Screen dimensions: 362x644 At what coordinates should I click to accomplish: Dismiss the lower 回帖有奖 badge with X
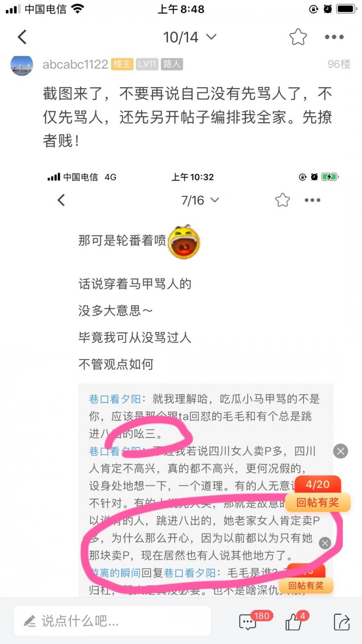(x=325, y=543)
